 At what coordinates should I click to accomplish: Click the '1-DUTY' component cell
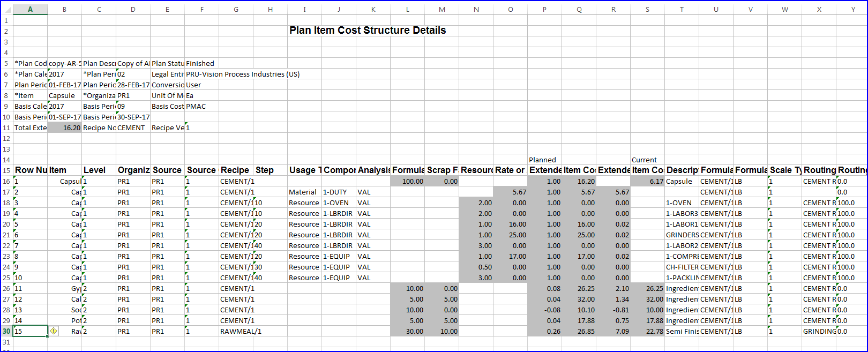[339, 192]
